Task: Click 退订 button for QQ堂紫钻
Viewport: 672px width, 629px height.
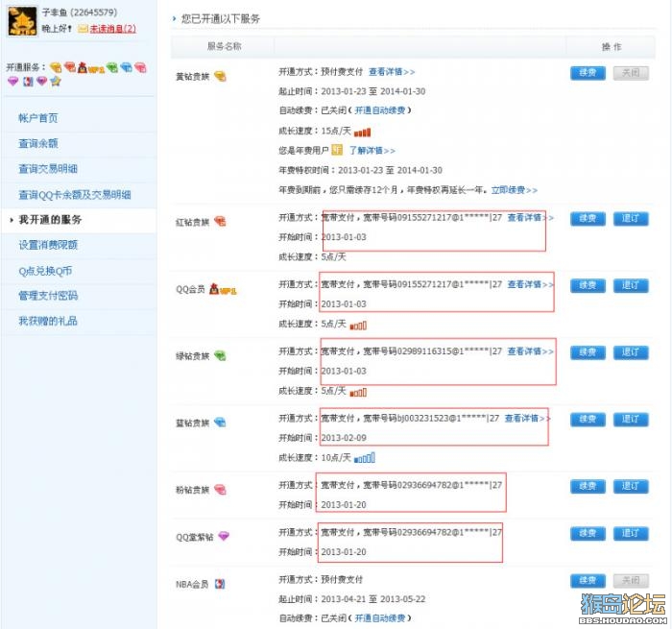Action: [x=631, y=533]
